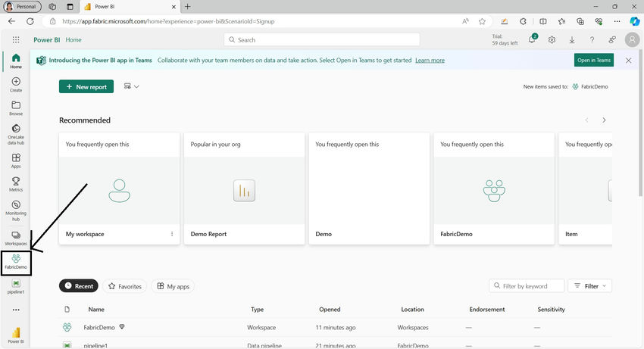This screenshot has height=349, width=644.
Task: Open the FabricDemo workspace in sidebar
Action: (16, 261)
